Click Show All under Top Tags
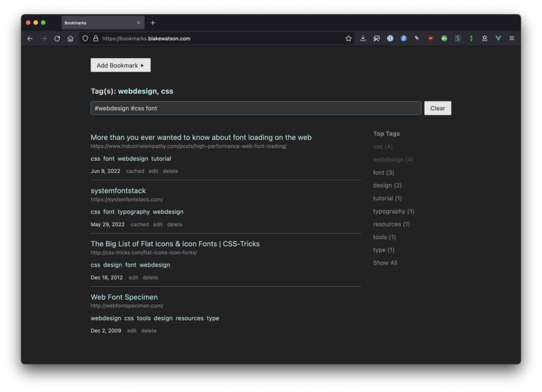Image resolution: width=542 pixels, height=392 pixels. tap(385, 263)
